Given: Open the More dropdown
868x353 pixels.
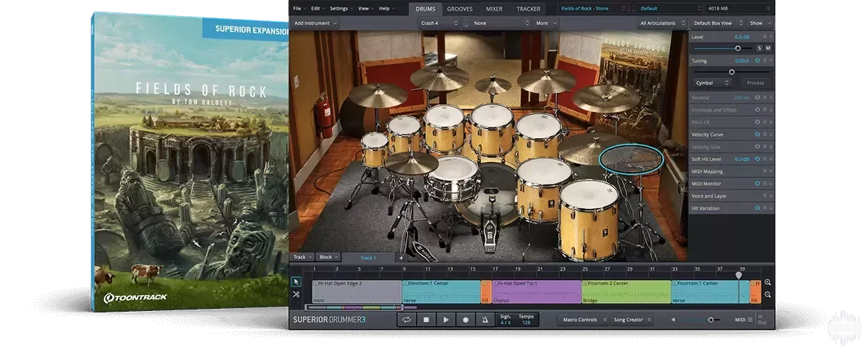Looking at the screenshot, I should [x=545, y=23].
